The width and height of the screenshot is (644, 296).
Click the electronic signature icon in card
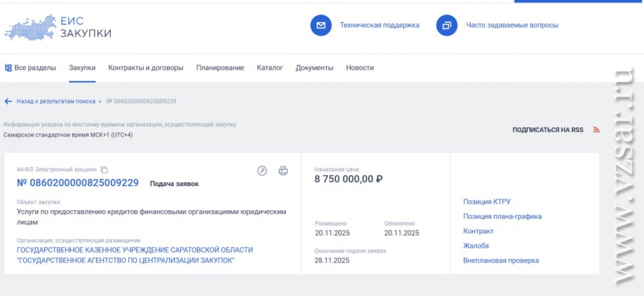tap(262, 170)
